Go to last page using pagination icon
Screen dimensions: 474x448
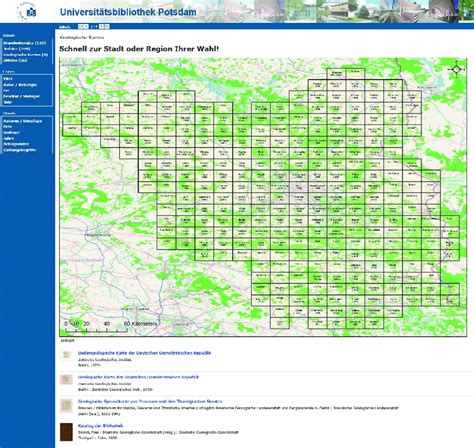coord(107,27)
